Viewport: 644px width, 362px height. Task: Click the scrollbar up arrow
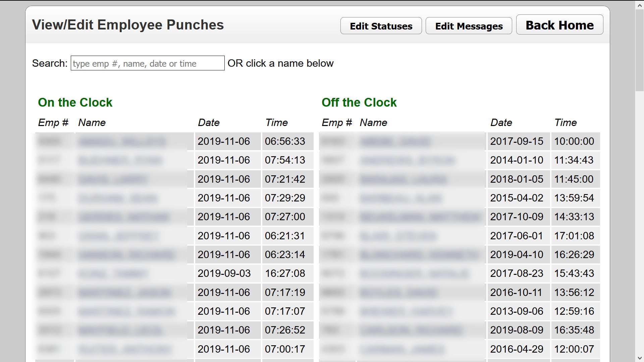pos(639,5)
